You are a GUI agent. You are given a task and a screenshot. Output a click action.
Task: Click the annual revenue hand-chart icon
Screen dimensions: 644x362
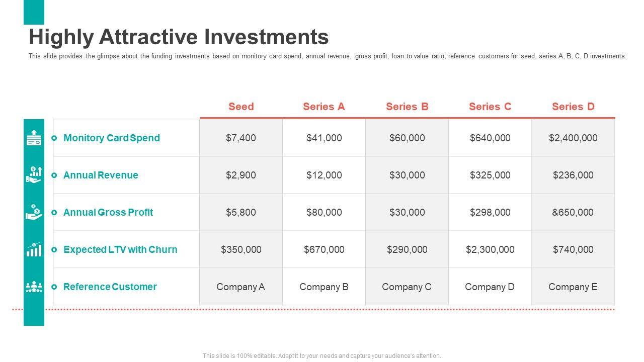click(34, 175)
